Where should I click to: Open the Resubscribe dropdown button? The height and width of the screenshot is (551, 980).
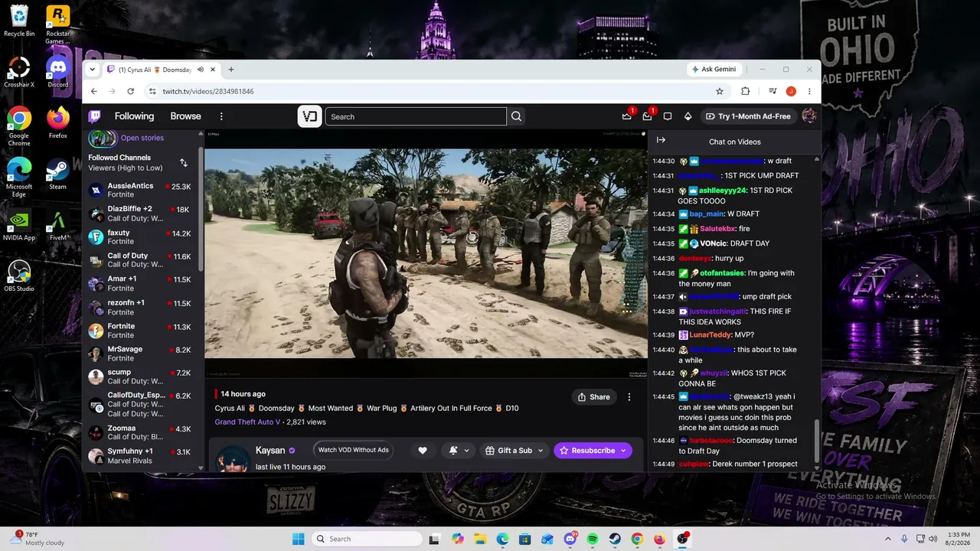623,451
